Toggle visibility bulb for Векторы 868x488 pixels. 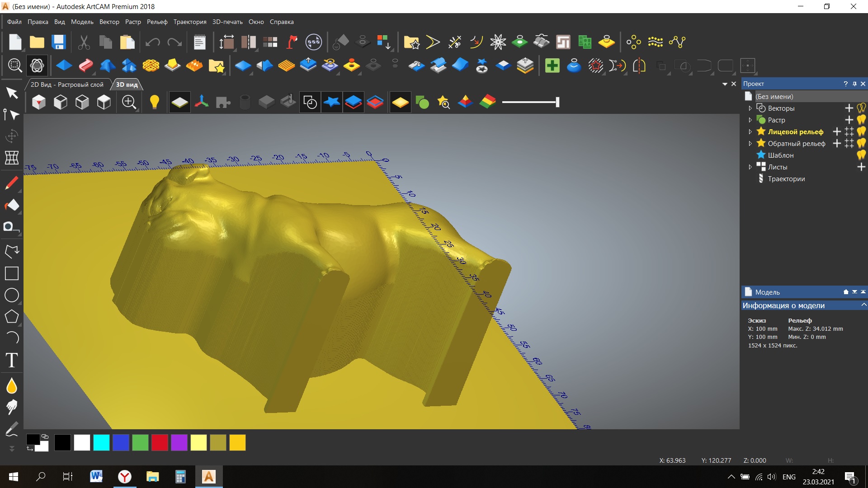[861, 108]
